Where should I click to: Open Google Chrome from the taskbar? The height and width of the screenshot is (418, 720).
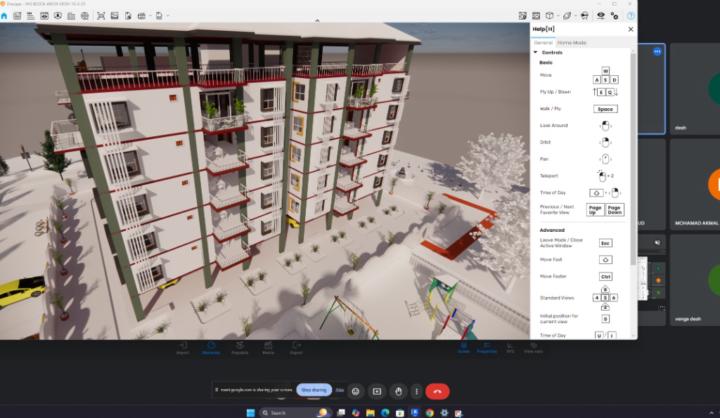click(429, 413)
